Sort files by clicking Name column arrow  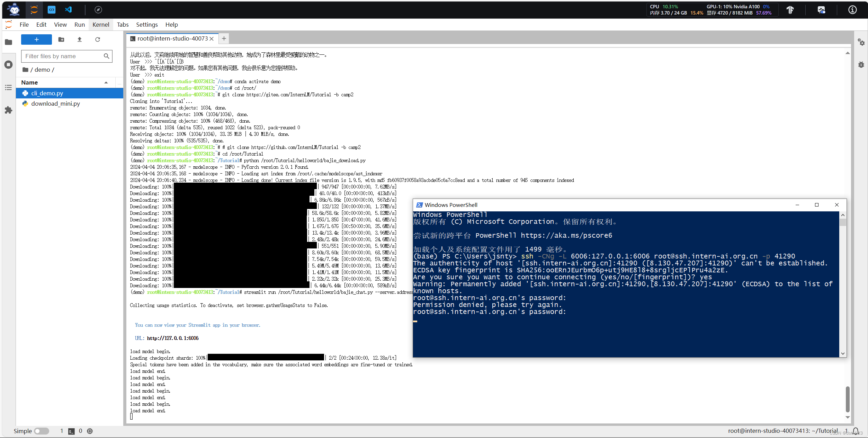click(x=106, y=82)
